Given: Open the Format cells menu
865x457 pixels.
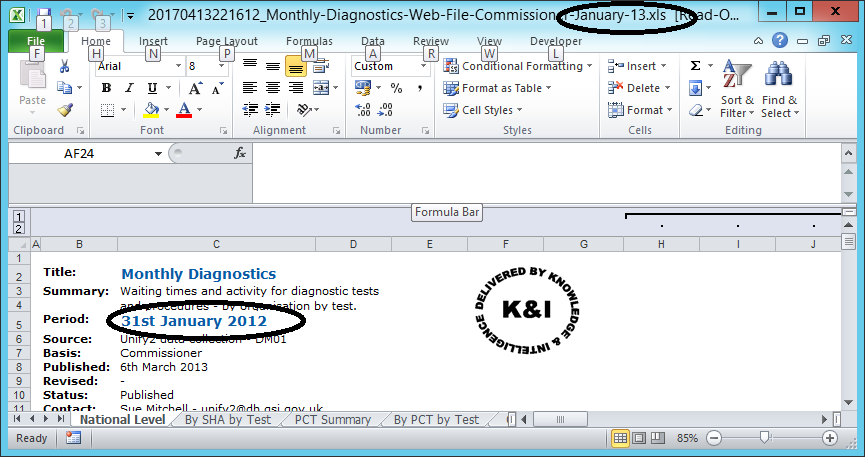Looking at the screenshot, I should (x=640, y=110).
